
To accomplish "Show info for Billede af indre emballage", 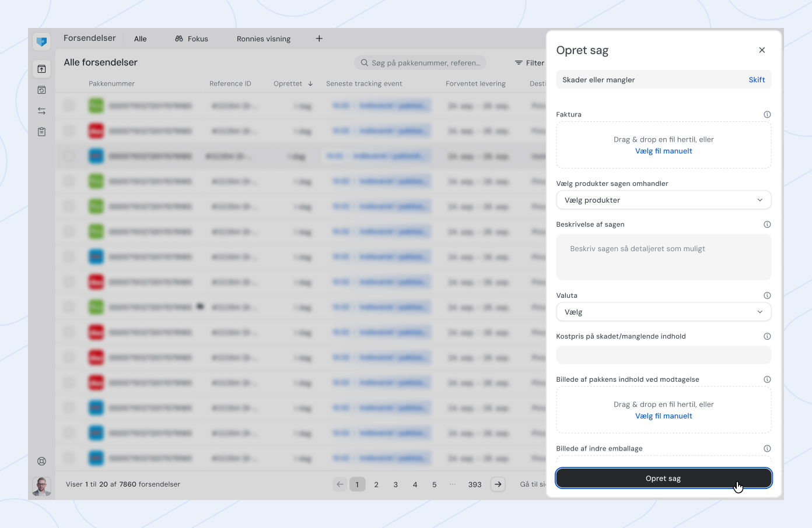I will point(767,449).
